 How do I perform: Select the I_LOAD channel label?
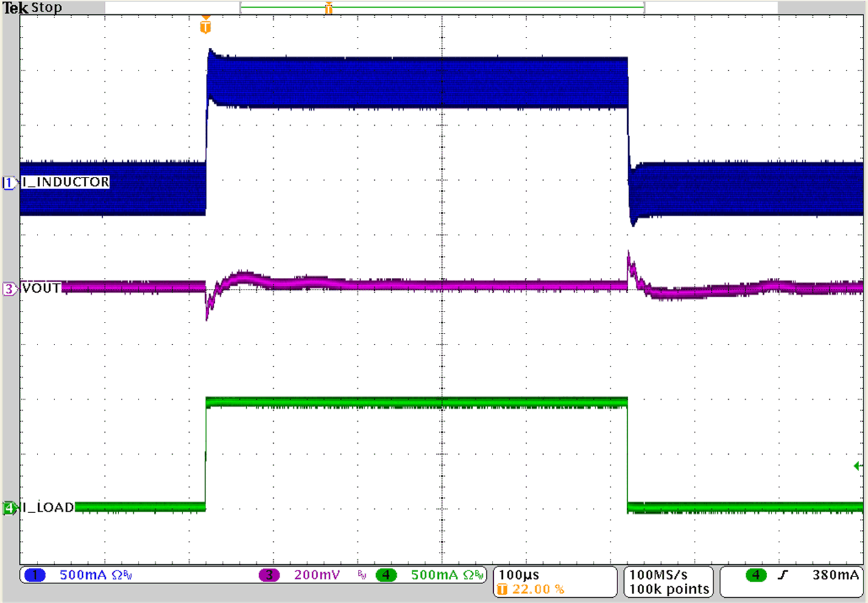[48, 507]
